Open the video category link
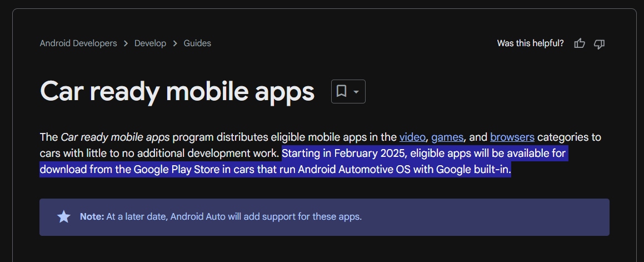The width and height of the screenshot is (644, 262). pos(412,137)
